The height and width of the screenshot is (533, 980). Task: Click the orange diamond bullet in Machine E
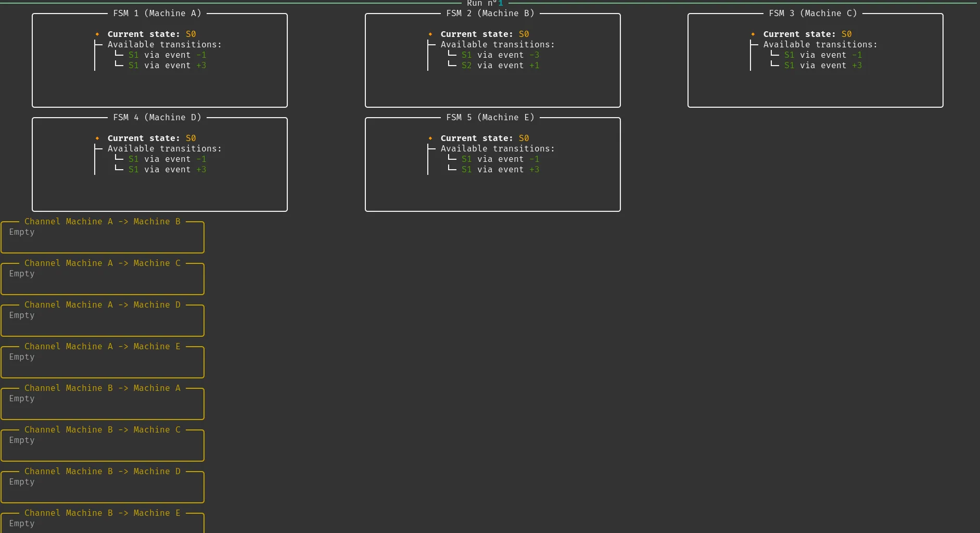[430, 138]
